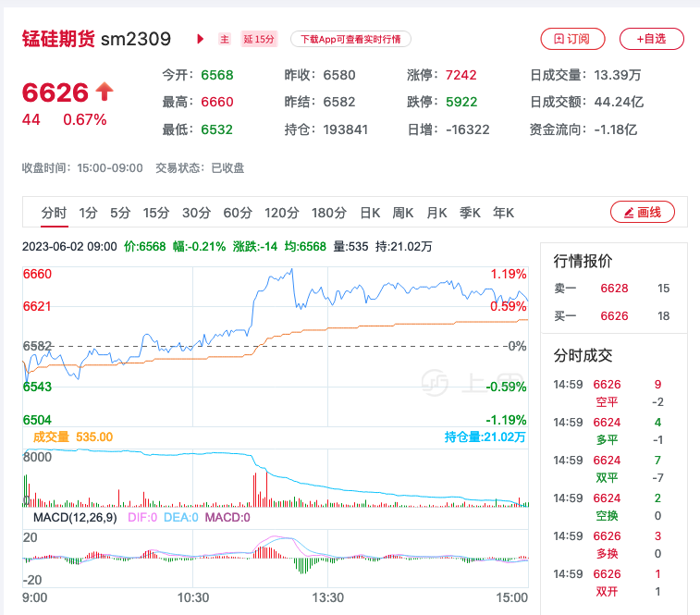Click the 买一 bid price 6626
Screen dimensions: 700x615
click(x=614, y=316)
